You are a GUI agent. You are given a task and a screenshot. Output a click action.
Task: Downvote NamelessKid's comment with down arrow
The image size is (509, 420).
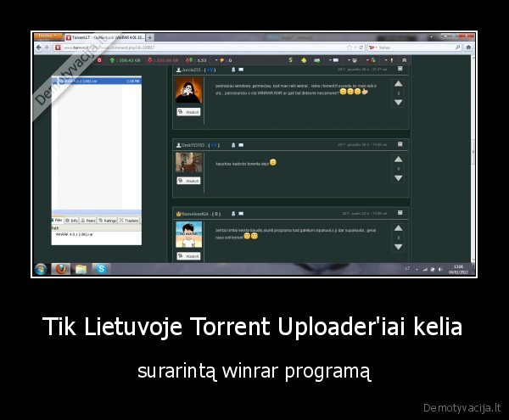[399, 247]
